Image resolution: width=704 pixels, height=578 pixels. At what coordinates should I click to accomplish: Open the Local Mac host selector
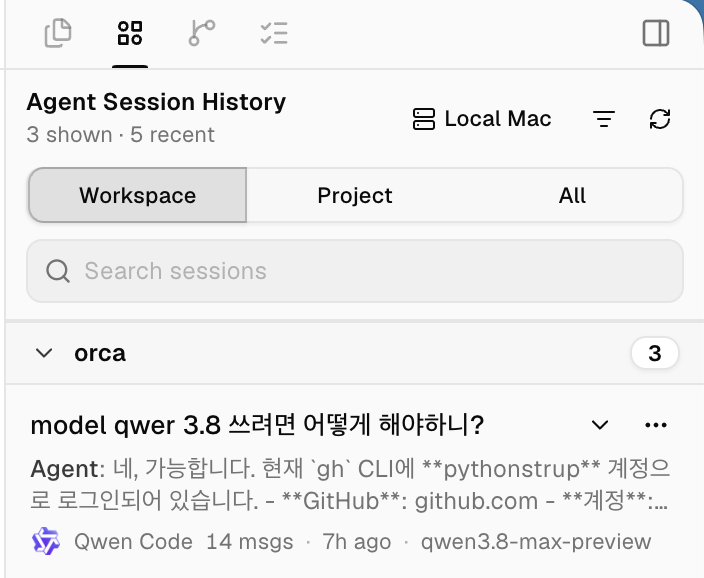[x=482, y=119]
